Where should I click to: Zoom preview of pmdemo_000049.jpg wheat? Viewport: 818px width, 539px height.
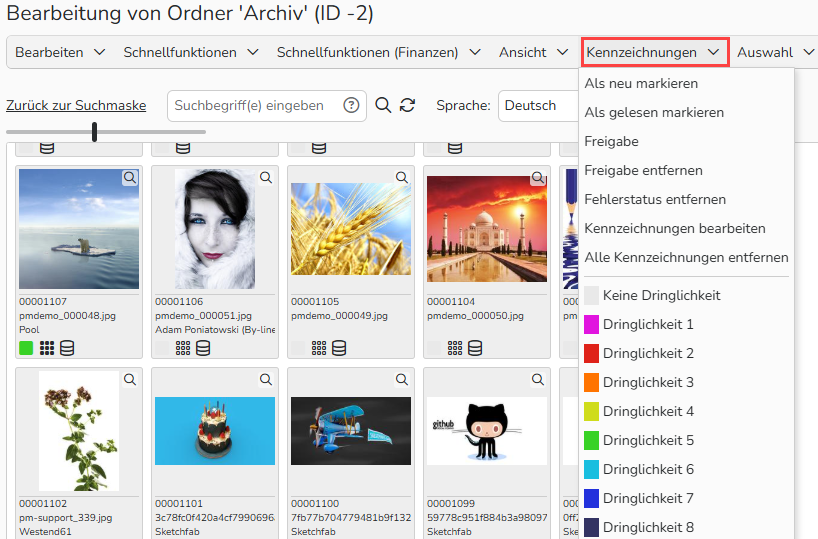coord(402,177)
